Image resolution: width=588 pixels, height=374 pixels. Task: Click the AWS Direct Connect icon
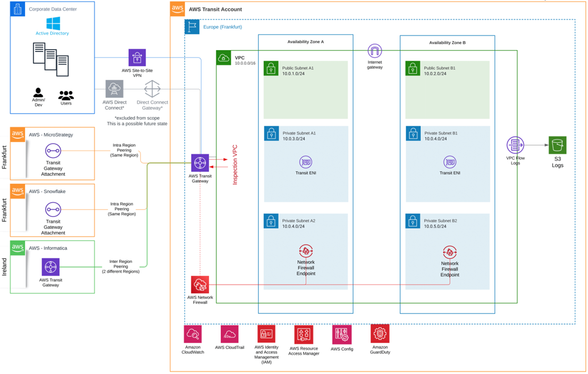[x=114, y=89]
